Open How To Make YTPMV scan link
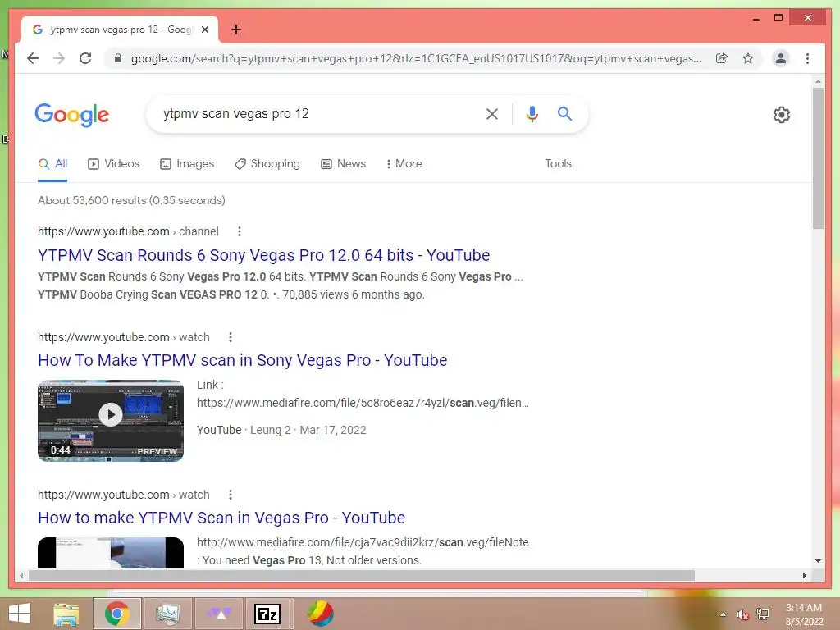The image size is (840, 630). click(242, 360)
